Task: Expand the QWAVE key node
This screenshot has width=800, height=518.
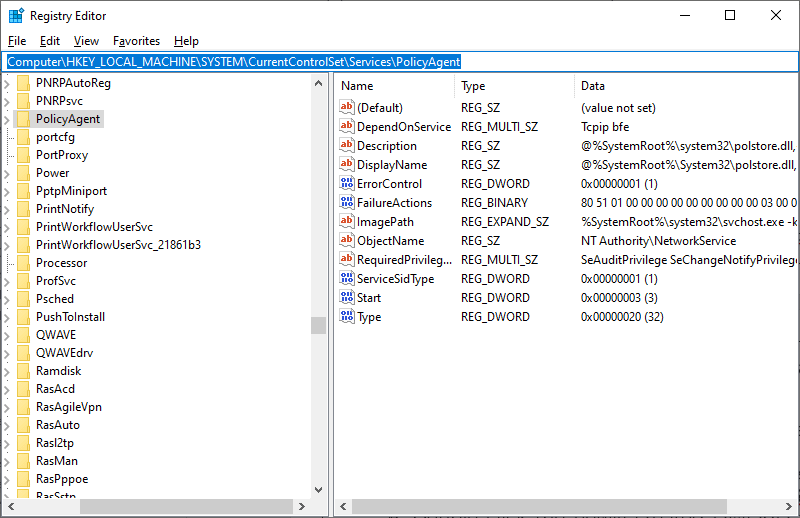Action: (x=8, y=335)
